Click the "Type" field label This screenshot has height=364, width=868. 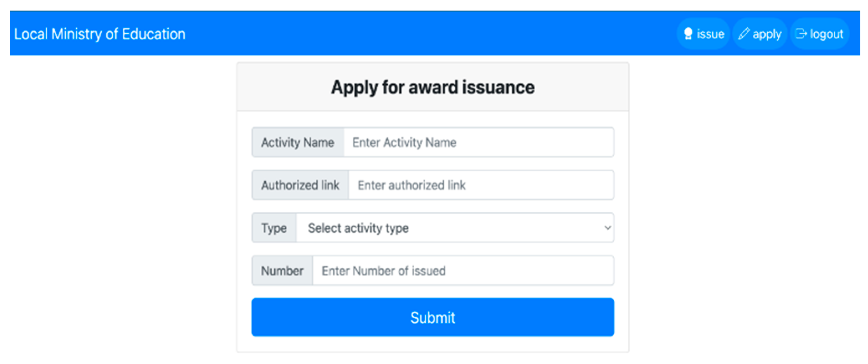tap(274, 228)
